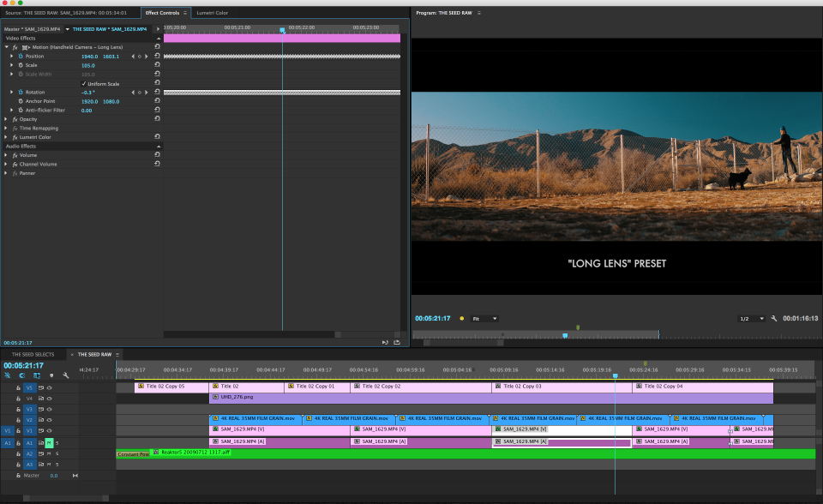The width and height of the screenshot is (823, 504).
Task: Click timeline horizontal zoom scrollbar
Action: click(x=66, y=498)
